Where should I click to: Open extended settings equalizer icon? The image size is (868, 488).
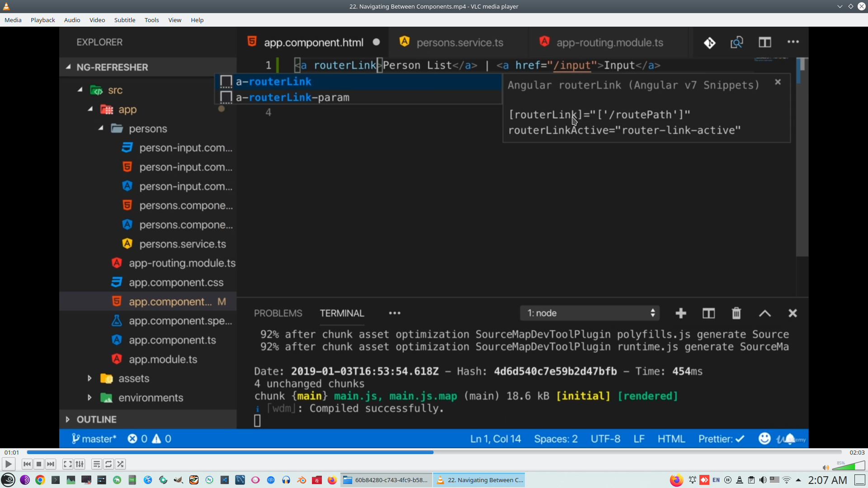point(80,464)
